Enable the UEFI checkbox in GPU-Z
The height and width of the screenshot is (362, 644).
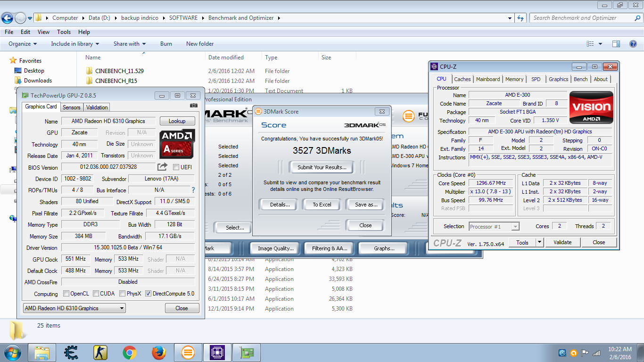click(x=176, y=167)
